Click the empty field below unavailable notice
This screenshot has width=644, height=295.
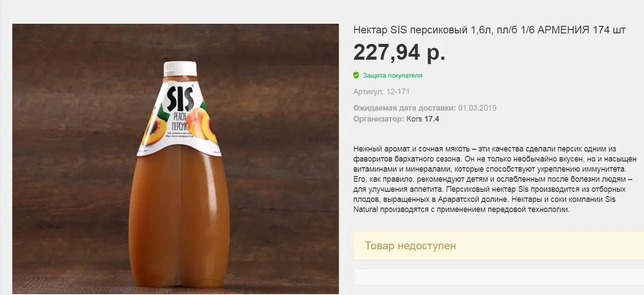pyautogui.click(x=499, y=277)
